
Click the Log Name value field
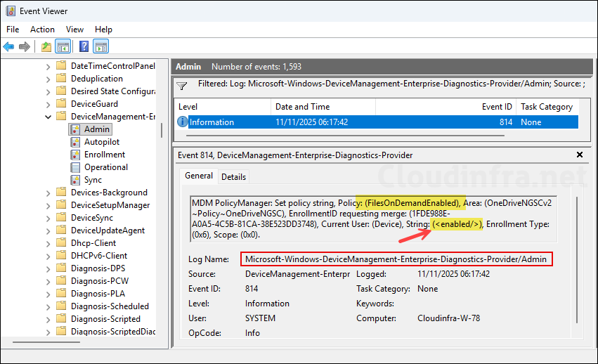coord(396,259)
